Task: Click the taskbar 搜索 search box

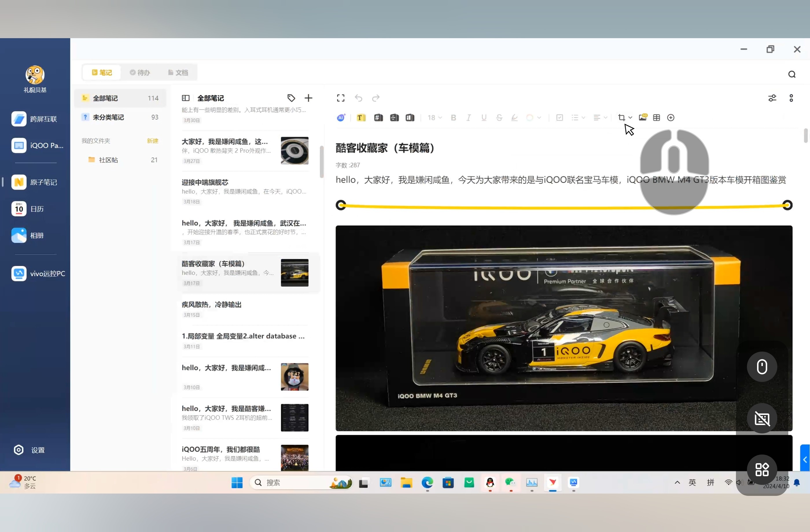Action: tap(301, 483)
